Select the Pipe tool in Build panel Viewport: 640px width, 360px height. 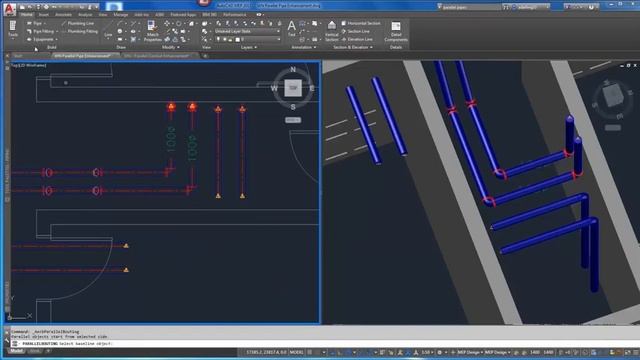click(35, 23)
